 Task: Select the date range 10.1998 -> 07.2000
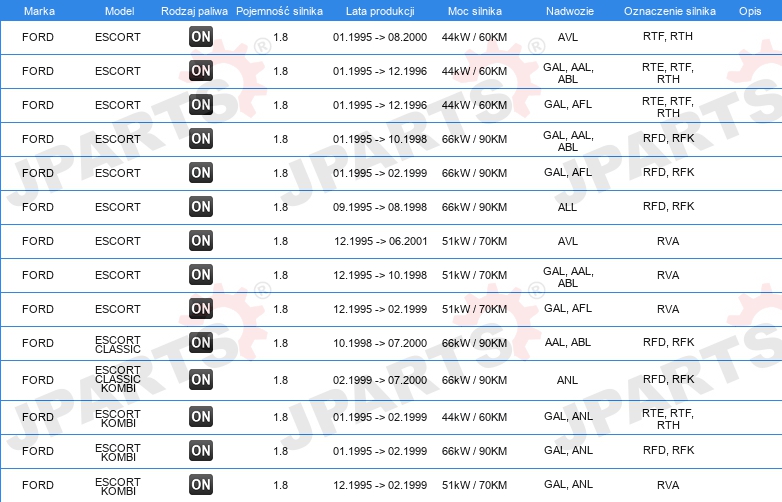tap(380, 343)
